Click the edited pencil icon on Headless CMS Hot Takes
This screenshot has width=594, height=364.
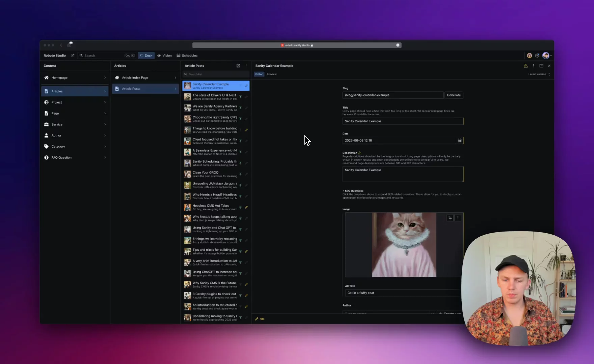click(246, 207)
